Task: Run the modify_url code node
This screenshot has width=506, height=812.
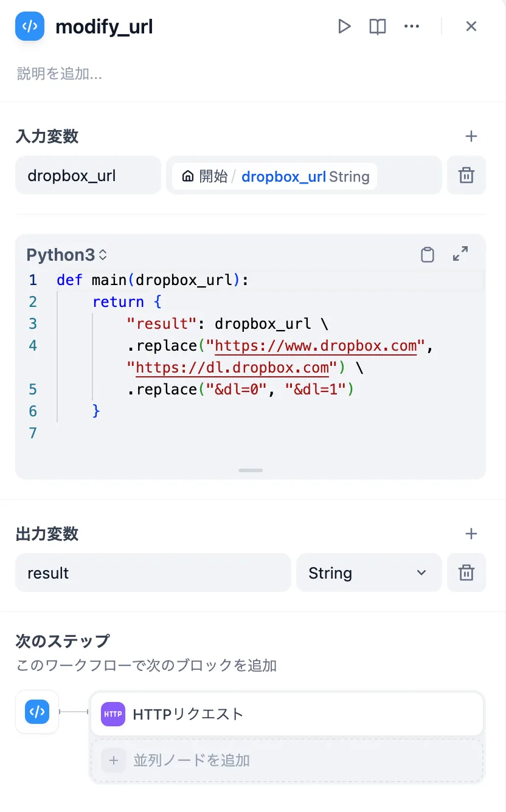Action: tap(344, 26)
